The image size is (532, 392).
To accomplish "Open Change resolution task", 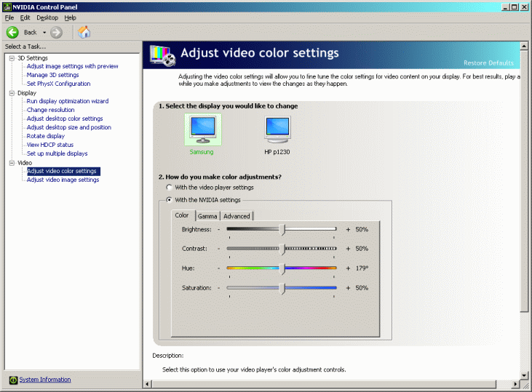I will (50, 110).
